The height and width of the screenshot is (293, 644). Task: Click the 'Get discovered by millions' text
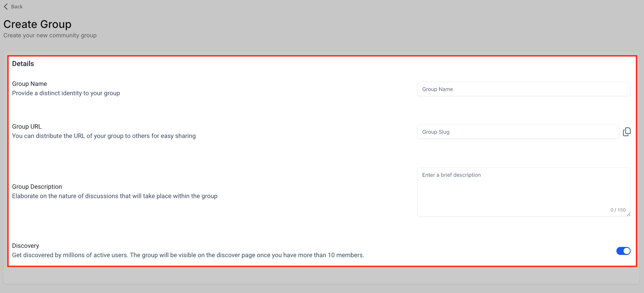tap(188, 255)
